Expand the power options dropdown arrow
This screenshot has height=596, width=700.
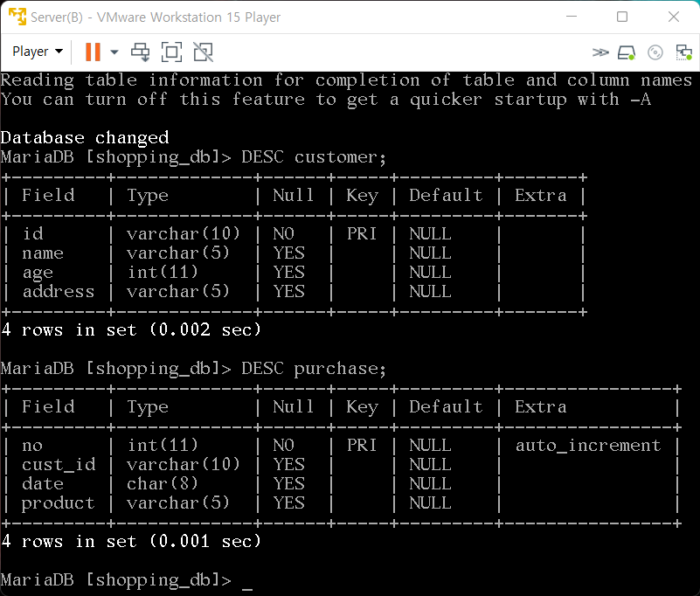click(114, 52)
